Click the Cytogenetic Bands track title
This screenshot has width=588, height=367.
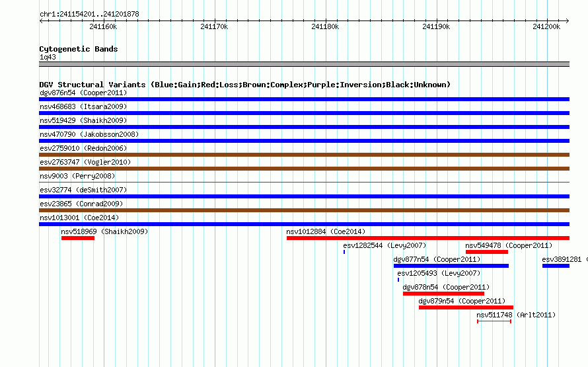pos(79,49)
